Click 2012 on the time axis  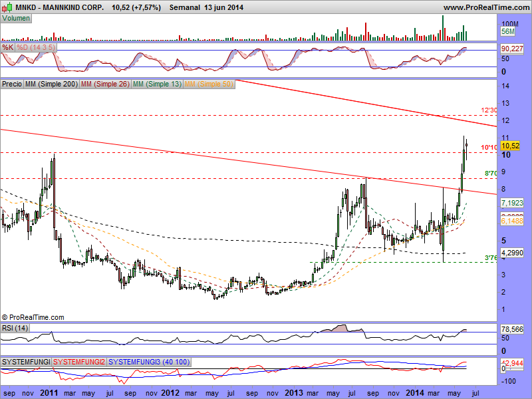170,393
